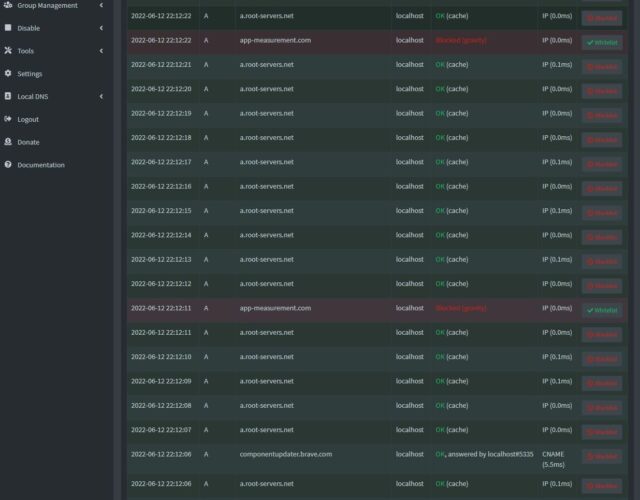This screenshot has width=640, height=500.
Task: Blacklist a.root-servers.net in 22:12:15 row
Action: (602, 213)
